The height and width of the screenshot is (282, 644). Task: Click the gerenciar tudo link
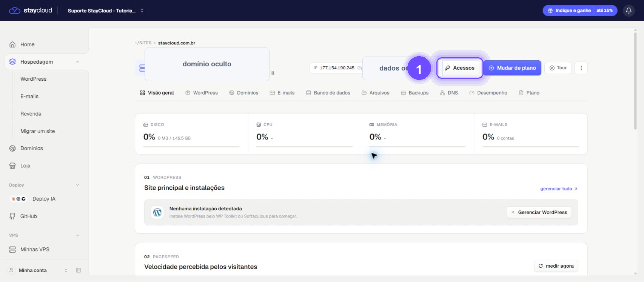click(x=559, y=189)
